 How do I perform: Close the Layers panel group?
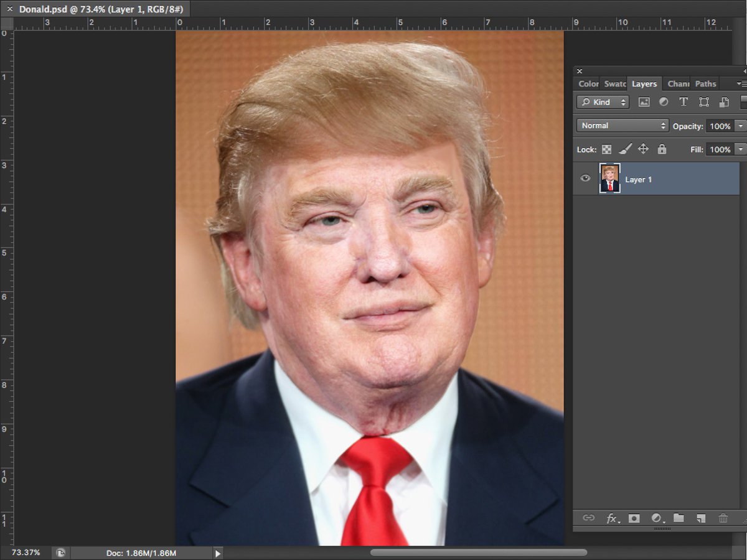coord(580,71)
